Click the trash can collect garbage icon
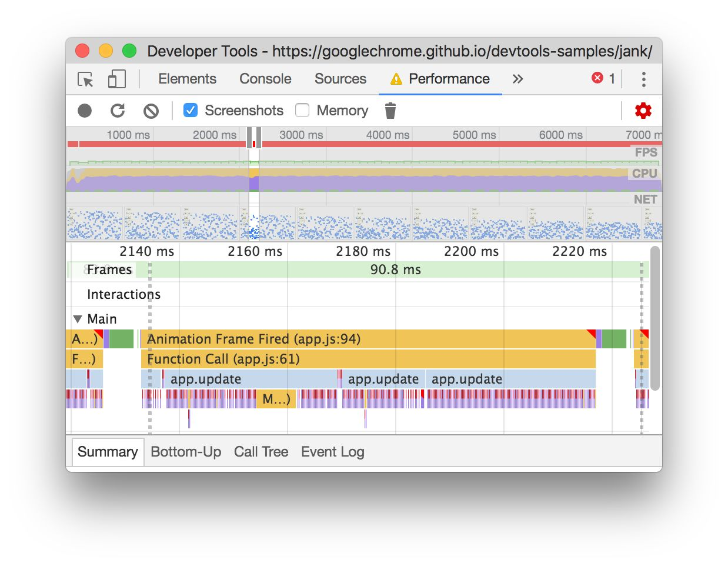This screenshot has width=728, height=566. coord(390,111)
